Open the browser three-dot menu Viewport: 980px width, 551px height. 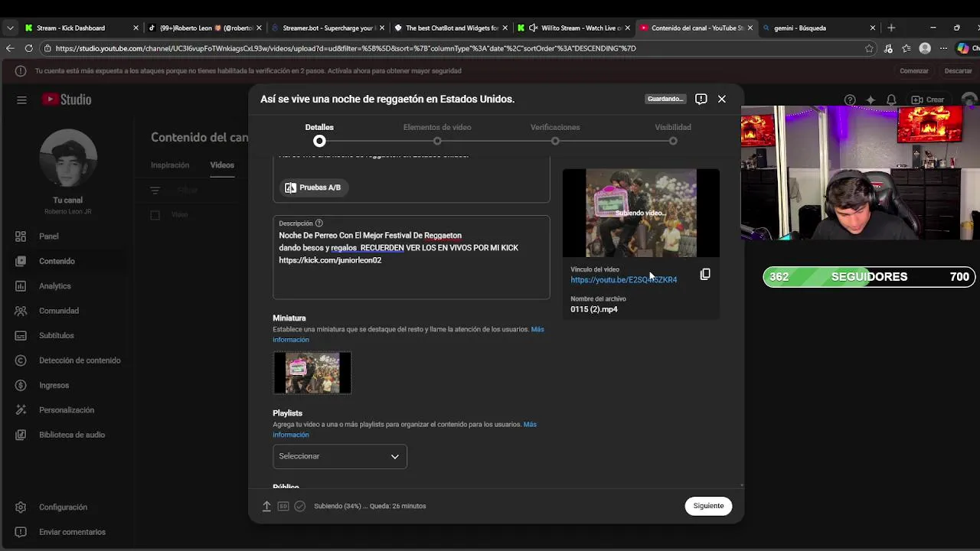(x=944, y=48)
